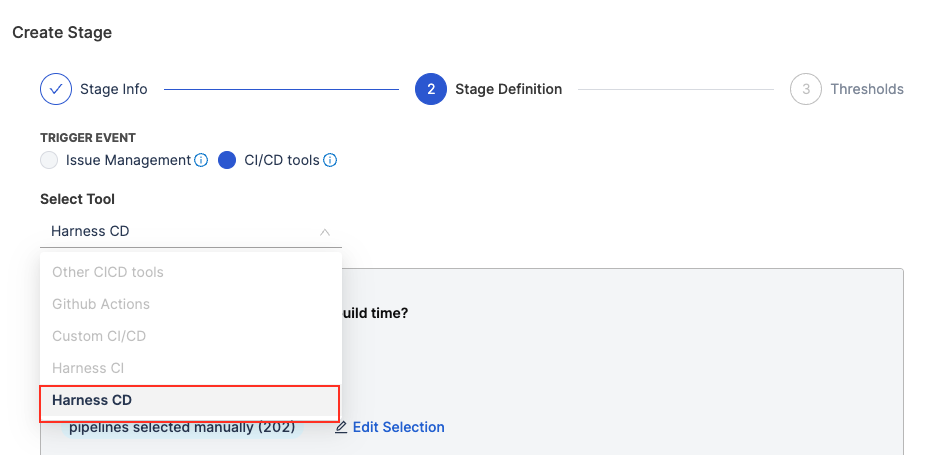Select the CI/CD tools radio button
The width and height of the screenshot is (940, 455).
(x=227, y=160)
